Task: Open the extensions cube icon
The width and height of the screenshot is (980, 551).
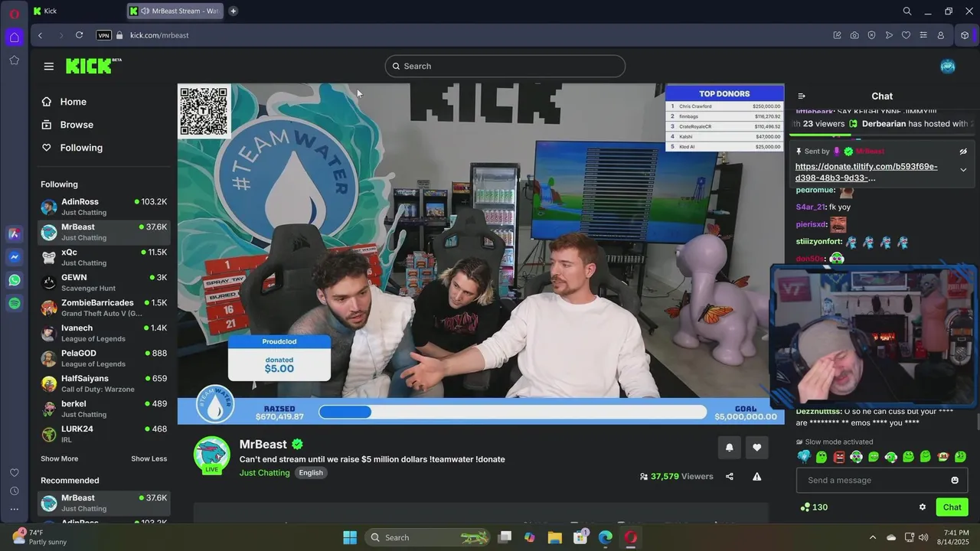Action: [965, 35]
